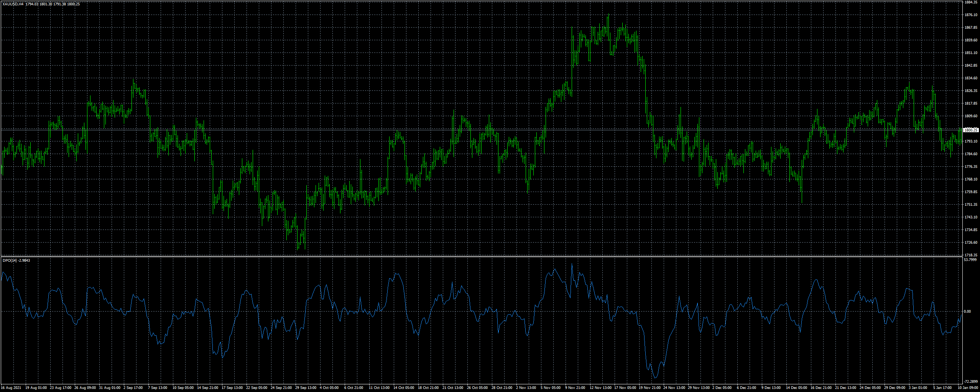Click the 1817.85 price scale label
The height and width of the screenshot is (392, 980).
(x=971, y=103)
